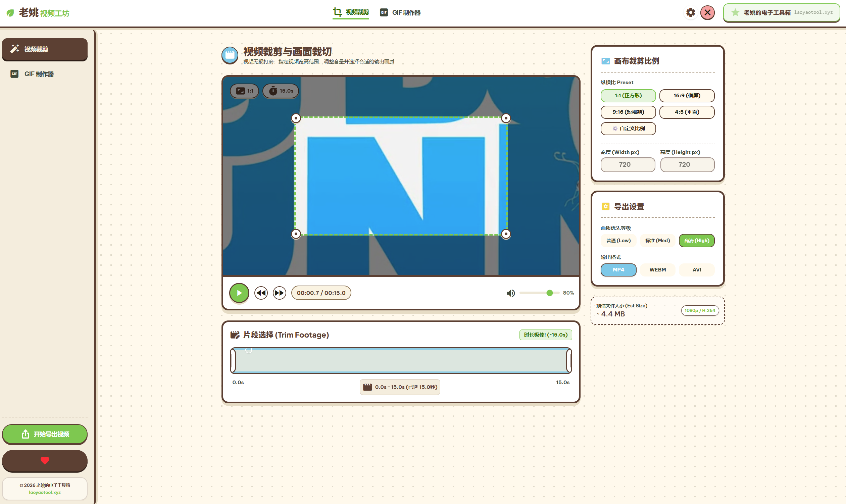Select the 16:9 (横屏) preset
Image resolution: width=846 pixels, height=504 pixels.
pyautogui.click(x=687, y=96)
